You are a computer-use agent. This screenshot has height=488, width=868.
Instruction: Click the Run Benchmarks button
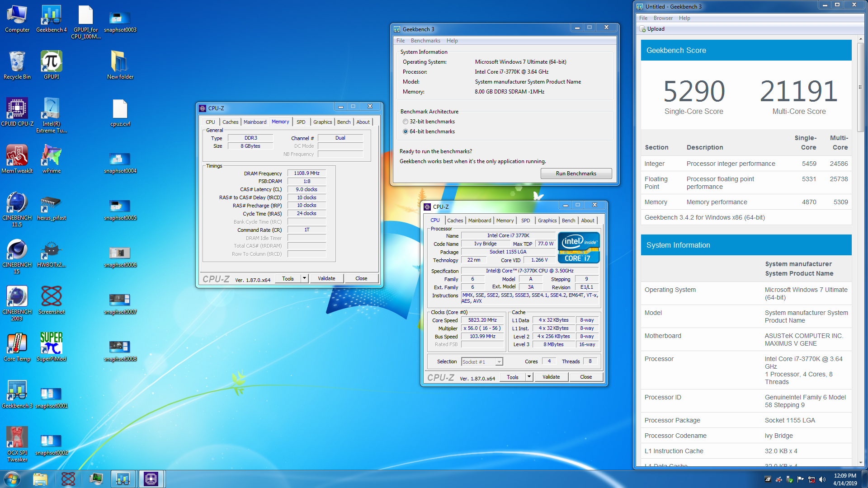point(576,174)
